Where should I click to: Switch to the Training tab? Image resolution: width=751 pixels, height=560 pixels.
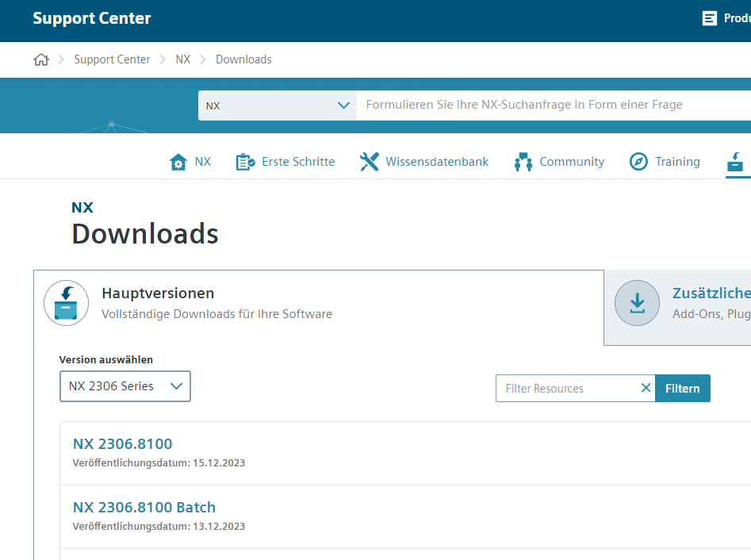coord(665,162)
